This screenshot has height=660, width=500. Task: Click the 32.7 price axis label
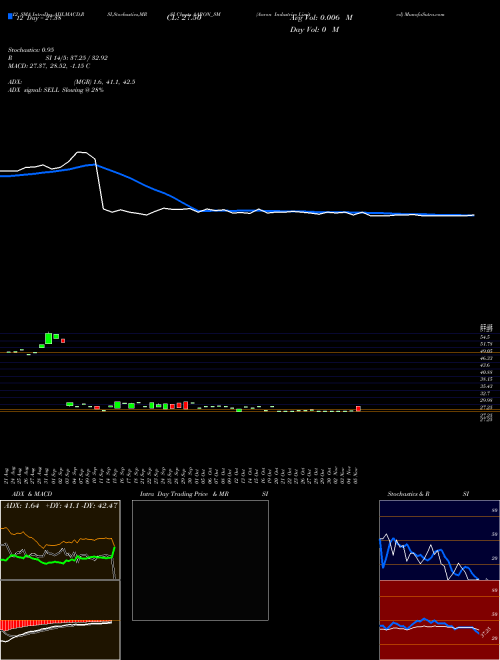click(485, 393)
